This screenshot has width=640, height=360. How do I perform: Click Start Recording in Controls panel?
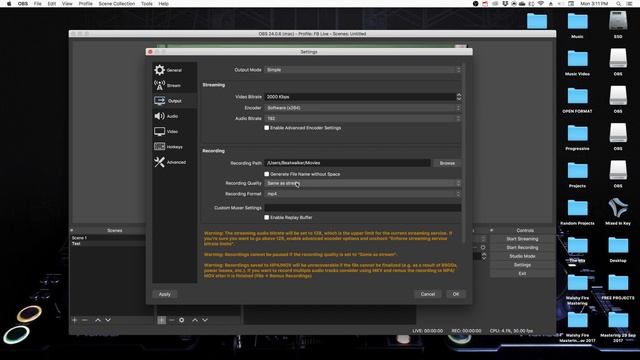[522, 247]
